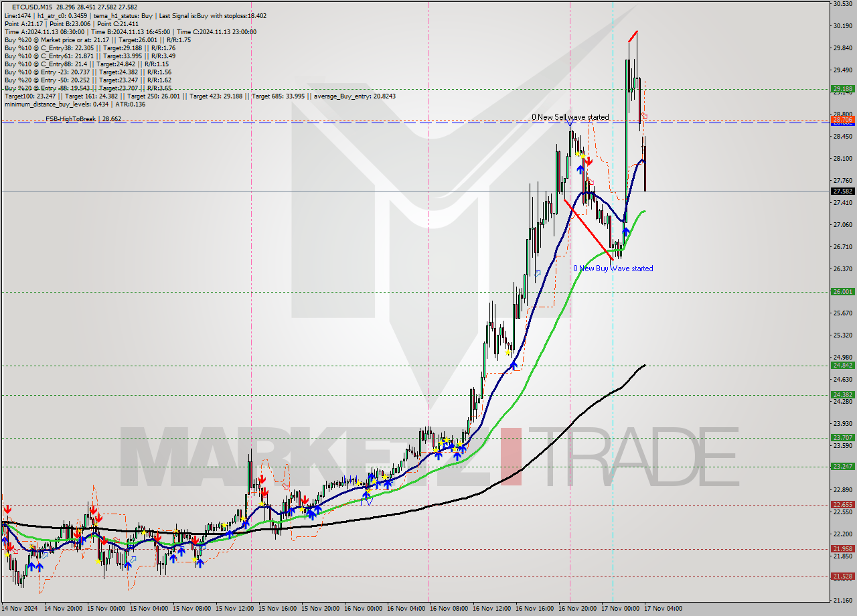
Task: Click the 25.320 price scale value
Action: 842,335
